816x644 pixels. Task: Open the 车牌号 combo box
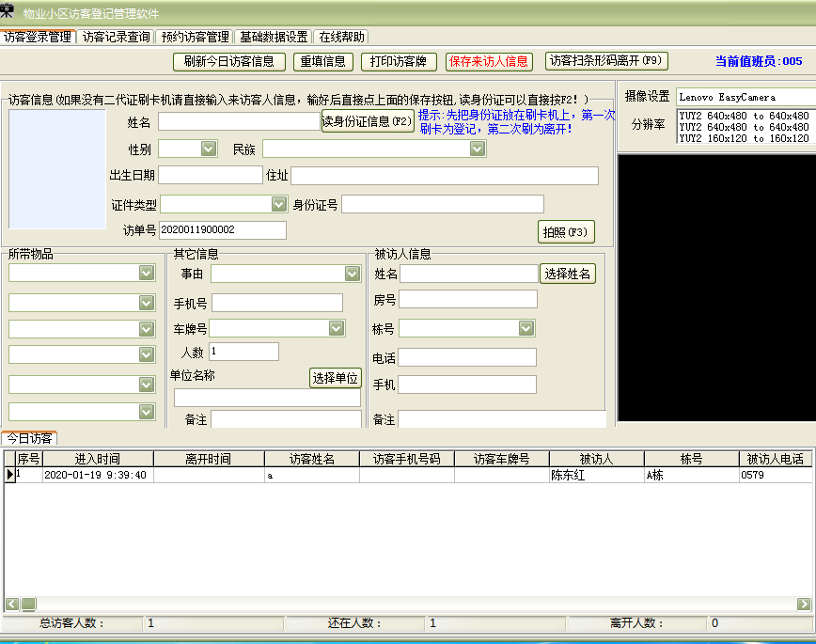[x=336, y=328]
